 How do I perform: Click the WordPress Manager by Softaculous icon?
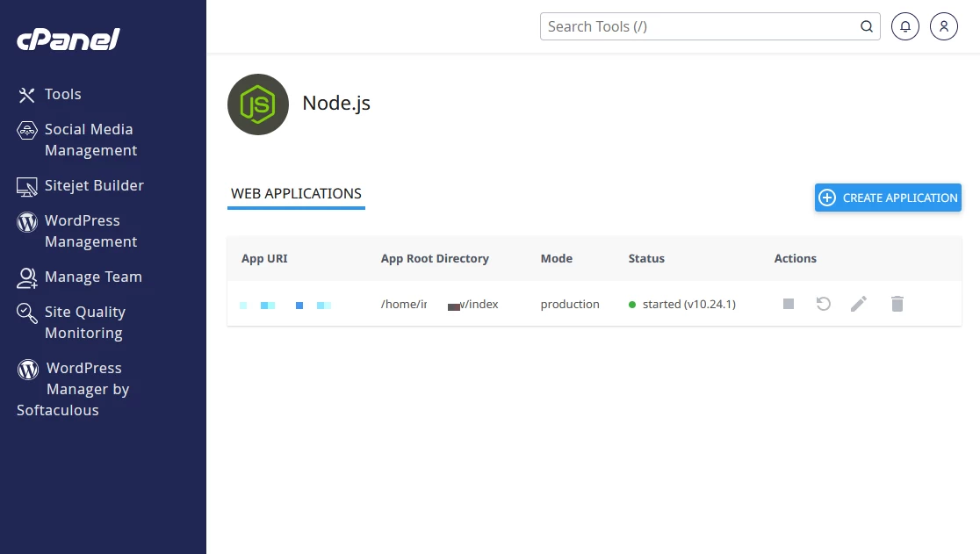(28, 369)
